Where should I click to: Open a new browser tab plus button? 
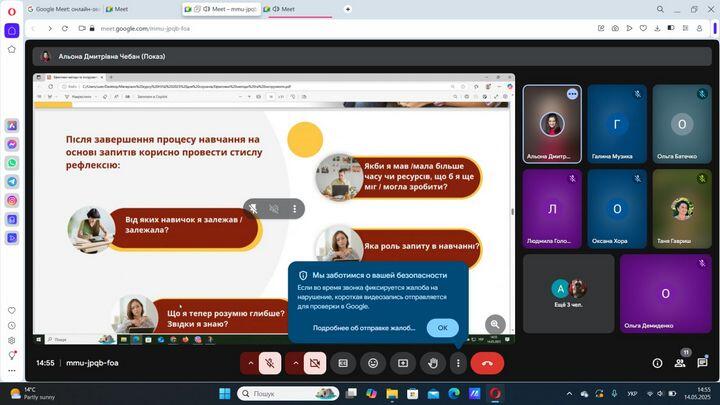click(x=348, y=9)
